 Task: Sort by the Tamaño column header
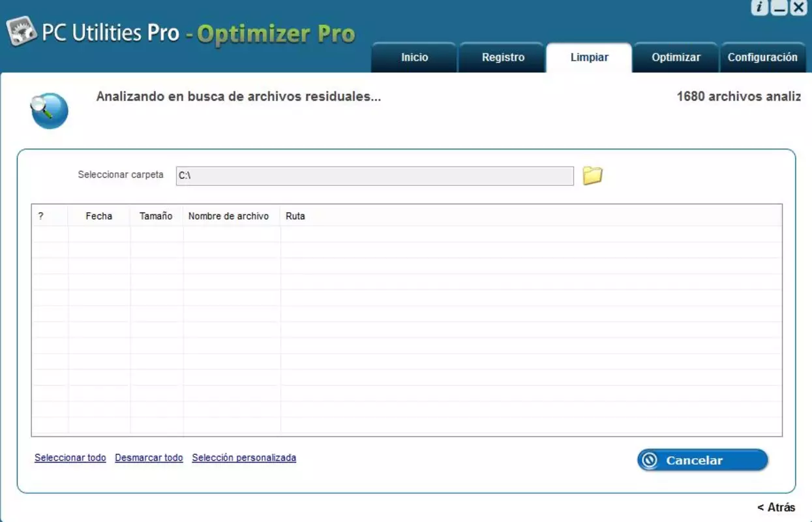pos(157,216)
